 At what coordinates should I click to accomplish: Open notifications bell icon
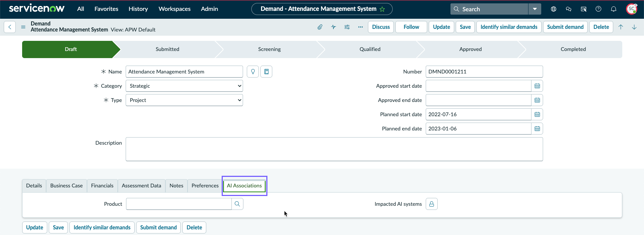coord(614,9)
